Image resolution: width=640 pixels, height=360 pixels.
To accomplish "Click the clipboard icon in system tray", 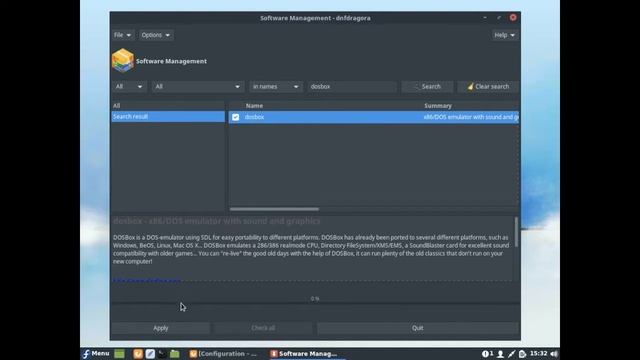I will (x=522, y=354).
